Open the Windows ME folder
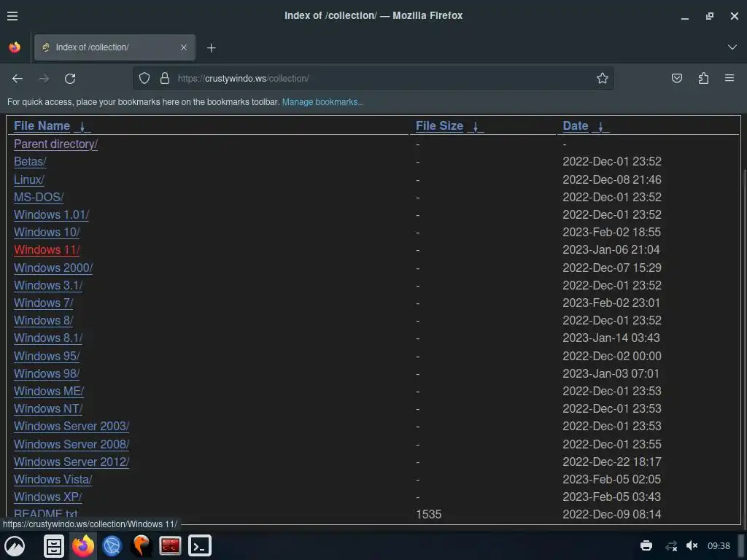747x560 pixels. (49, 391)
